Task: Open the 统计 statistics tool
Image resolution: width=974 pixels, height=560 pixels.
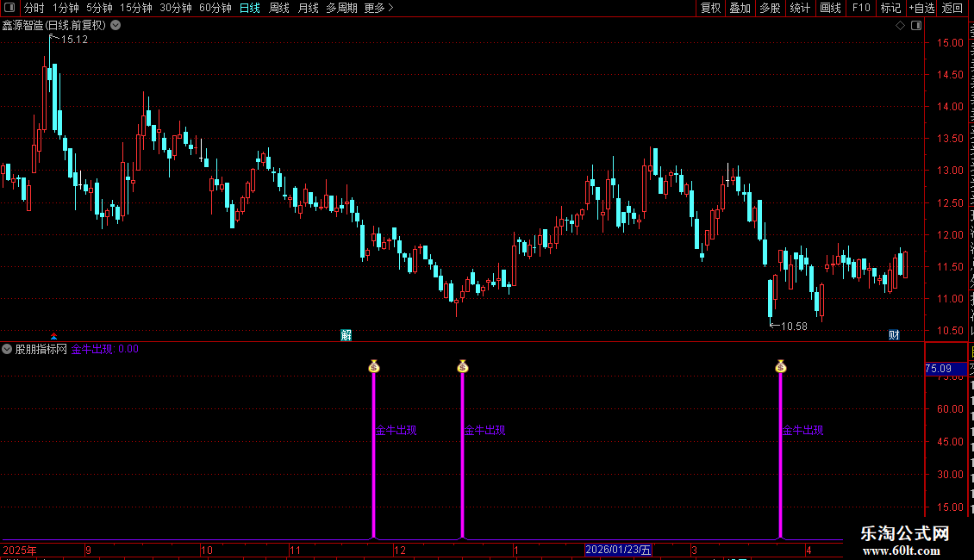Action: click(x=800, y=8)
